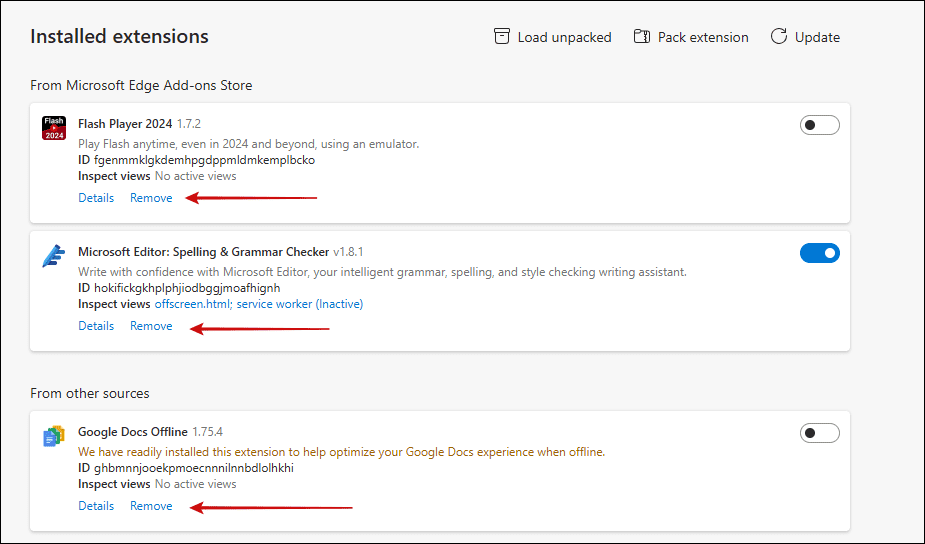This screenshot has height=544, width=925.
Task: Click the From Microsoft Edge Add-ons Store heading
Action: click(x=141, y=86)
